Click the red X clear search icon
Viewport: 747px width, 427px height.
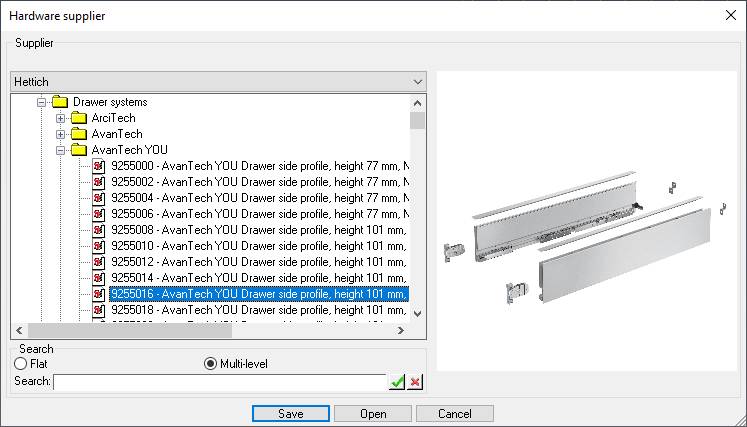coord(415,382)
